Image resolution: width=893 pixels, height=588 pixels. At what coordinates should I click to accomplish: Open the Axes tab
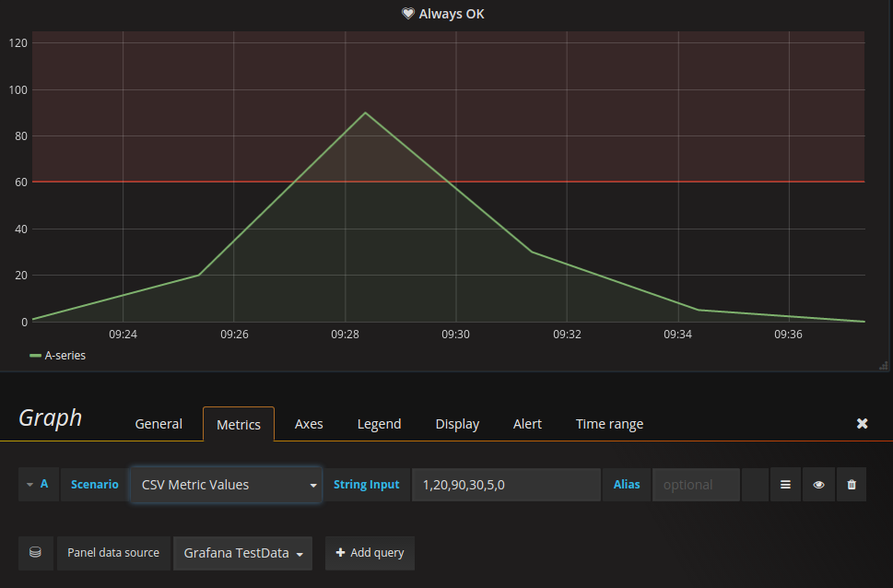tap(309, 424)
